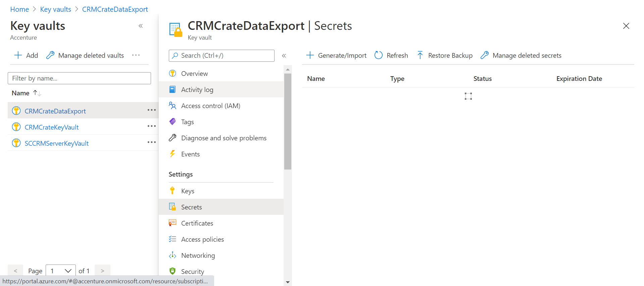
Task: Open the Tags menu item
Action: 221,122
